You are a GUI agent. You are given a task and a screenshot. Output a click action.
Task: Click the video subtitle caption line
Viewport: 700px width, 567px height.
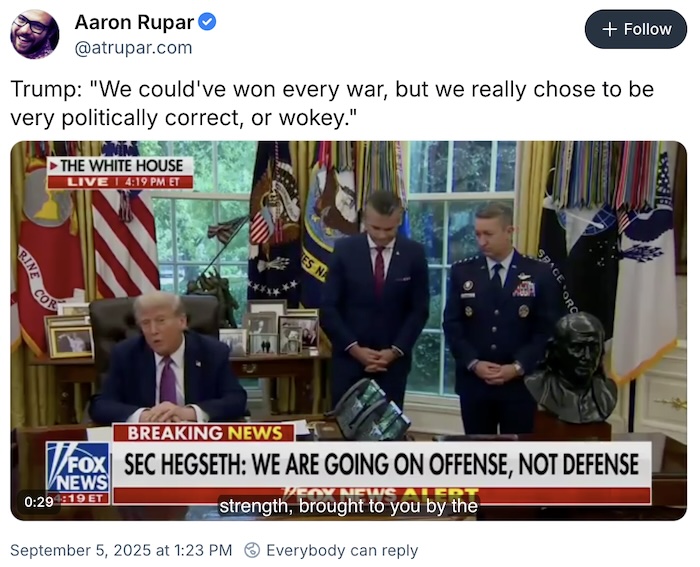click(348, 506)
